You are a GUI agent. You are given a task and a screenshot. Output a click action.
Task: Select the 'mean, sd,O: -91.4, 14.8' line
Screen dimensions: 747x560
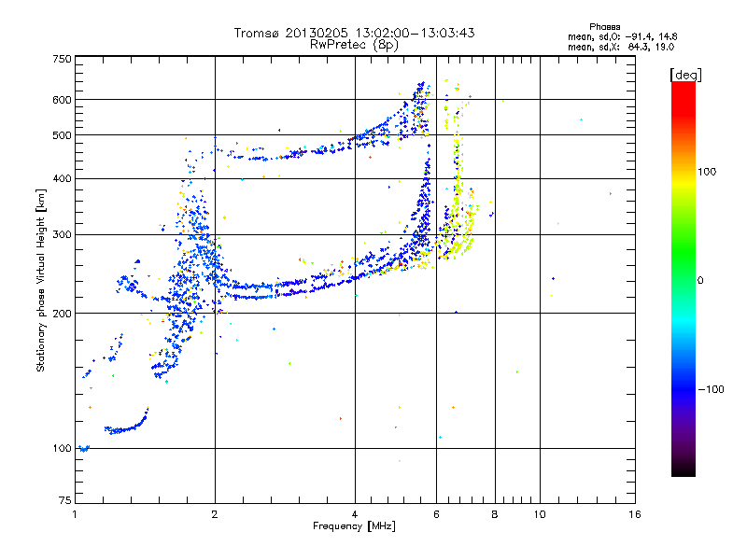[x=622, y=36]
